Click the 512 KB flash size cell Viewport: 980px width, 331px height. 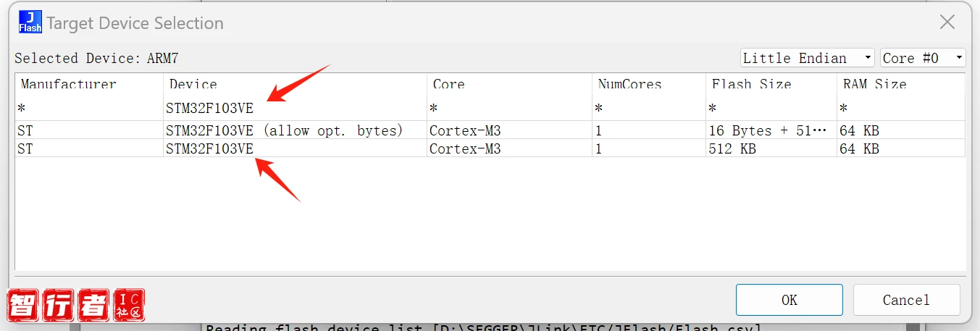pos(733,149)
